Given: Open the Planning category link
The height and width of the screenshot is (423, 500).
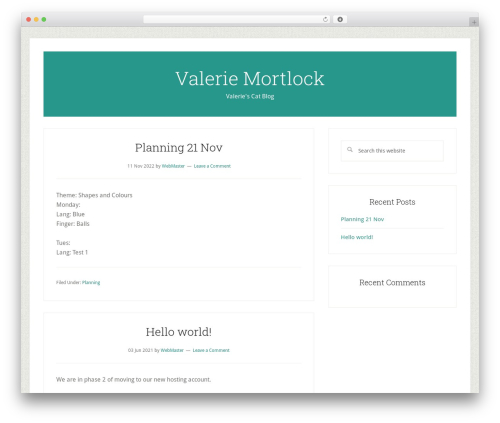Looking at the screenshot, I should coord(91,282).
